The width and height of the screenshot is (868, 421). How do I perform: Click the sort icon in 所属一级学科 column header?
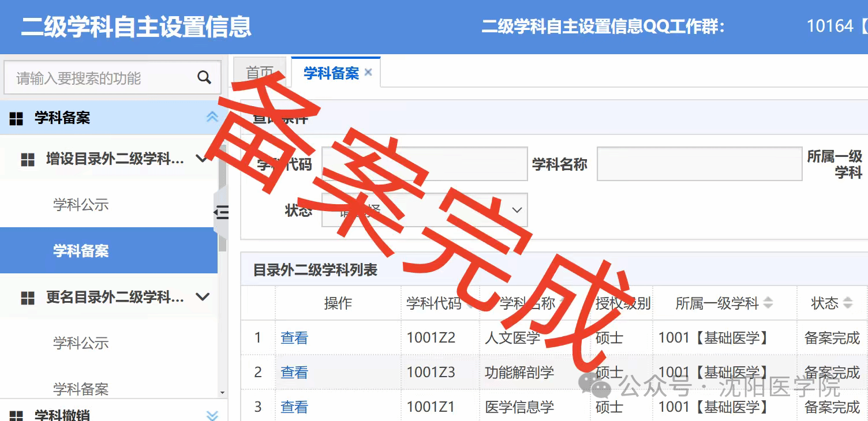point(768,303)
